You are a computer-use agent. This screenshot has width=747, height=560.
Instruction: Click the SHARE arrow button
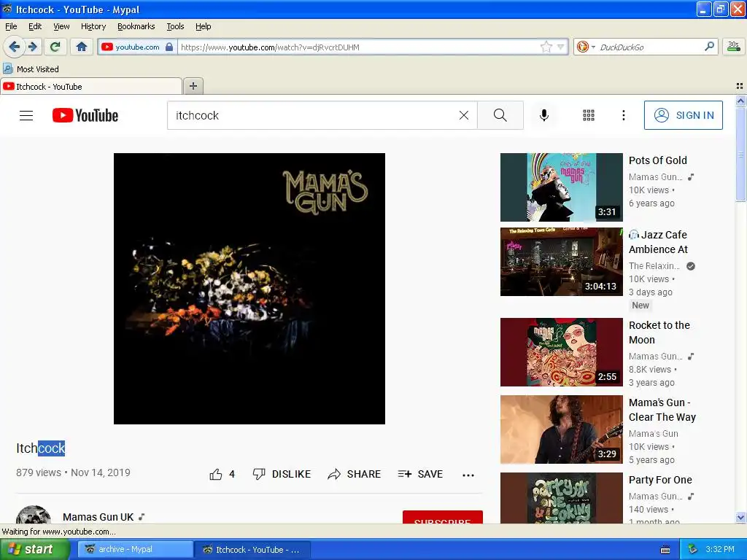(x=354, y=474)
